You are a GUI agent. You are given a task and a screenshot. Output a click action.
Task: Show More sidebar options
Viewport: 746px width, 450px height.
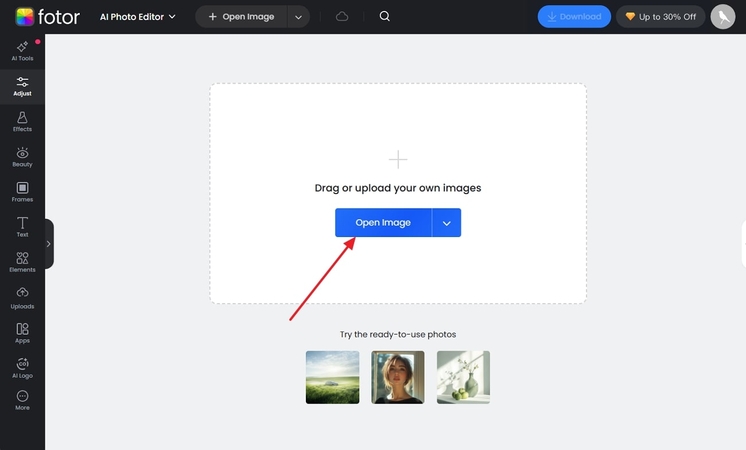pyautogui.click(x=22, y=401)
